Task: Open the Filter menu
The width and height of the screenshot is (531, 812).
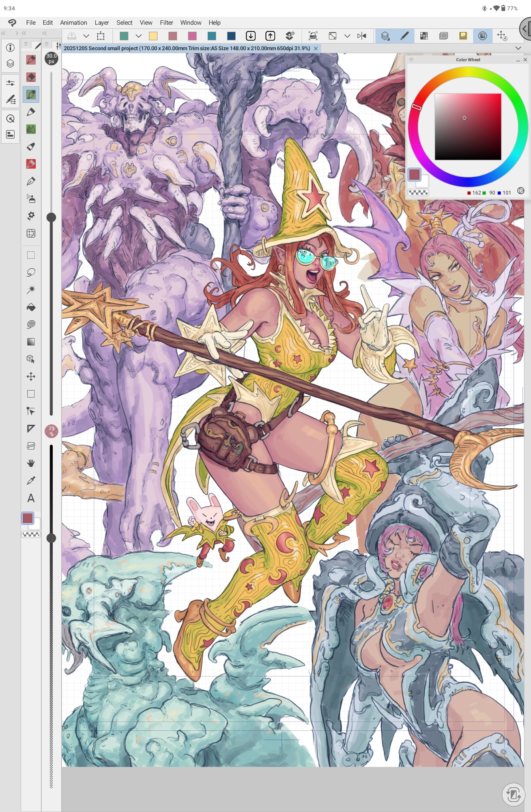Action: (x=166, y=23)
